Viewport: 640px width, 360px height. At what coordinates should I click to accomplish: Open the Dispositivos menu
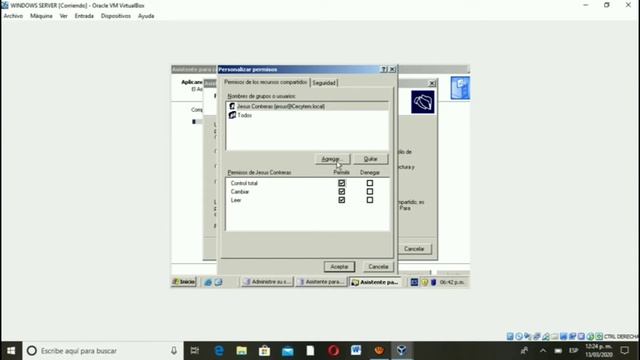pos(116,16)
